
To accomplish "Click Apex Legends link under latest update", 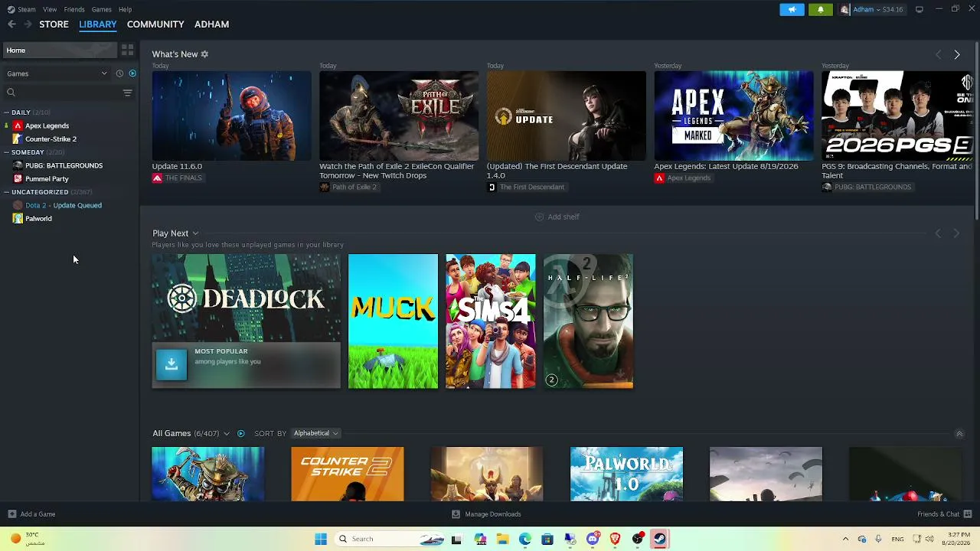I will click(x=683, y=178).
